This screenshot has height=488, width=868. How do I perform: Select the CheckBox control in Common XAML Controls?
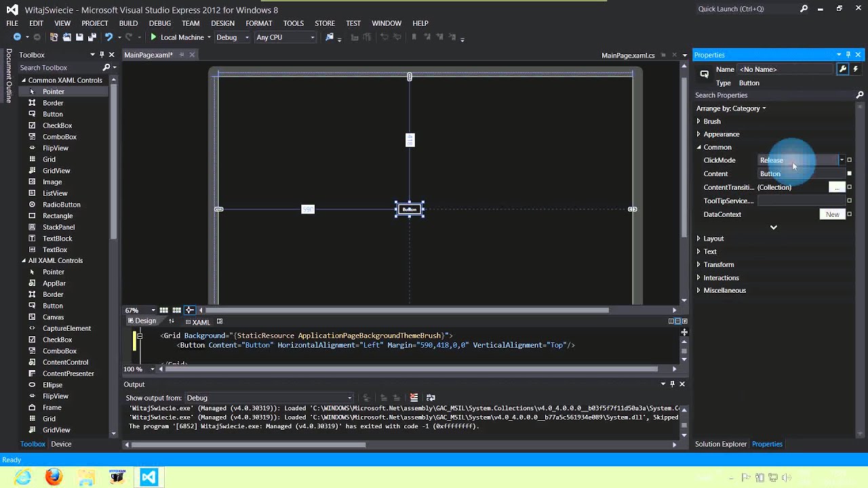[57, 125]
